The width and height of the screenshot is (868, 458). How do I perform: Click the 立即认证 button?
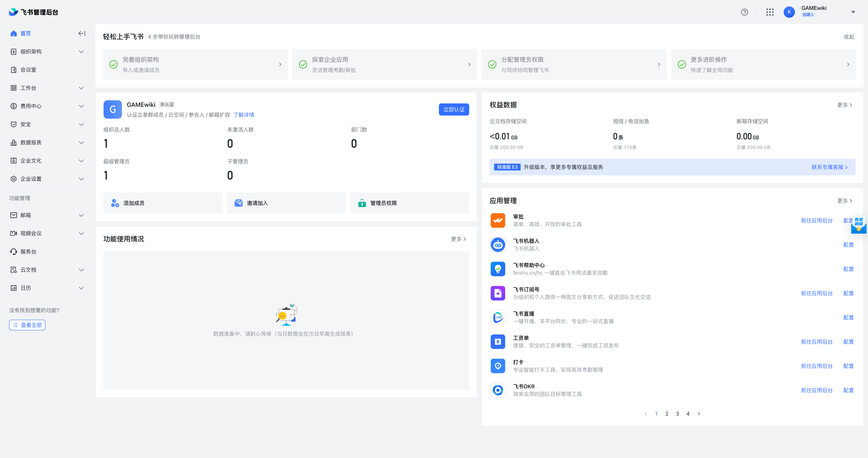[x=453, y=110]
